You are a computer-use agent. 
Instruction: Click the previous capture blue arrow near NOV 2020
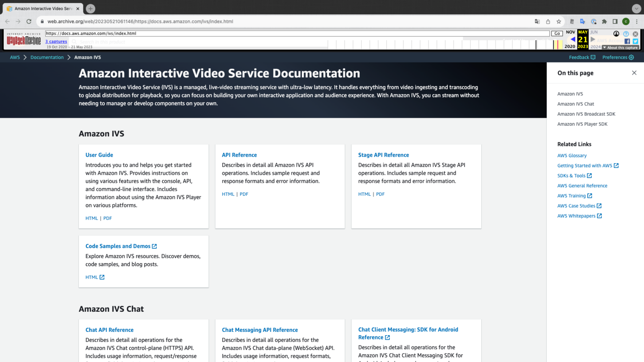pos(573,39)
